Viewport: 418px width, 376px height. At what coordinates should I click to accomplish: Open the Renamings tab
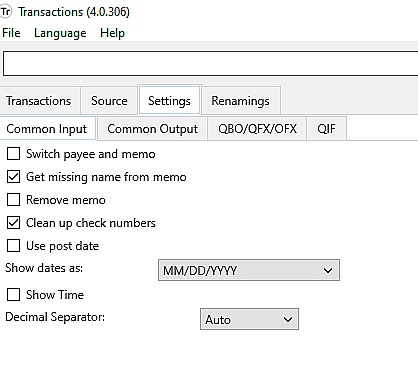(x=240, y=101)
